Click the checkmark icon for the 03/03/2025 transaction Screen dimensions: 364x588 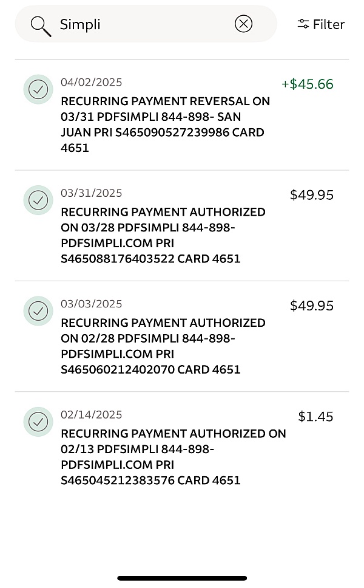(38, 311)
